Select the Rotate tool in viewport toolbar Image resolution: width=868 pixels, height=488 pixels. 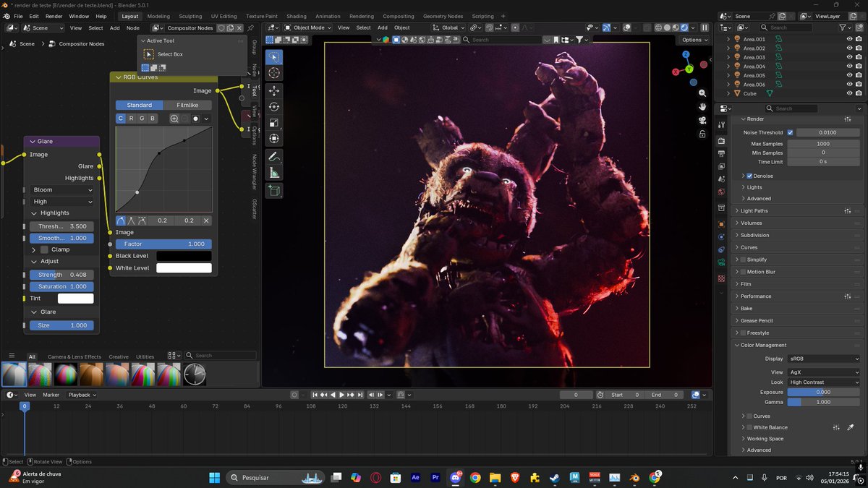[x=274, y=106]
